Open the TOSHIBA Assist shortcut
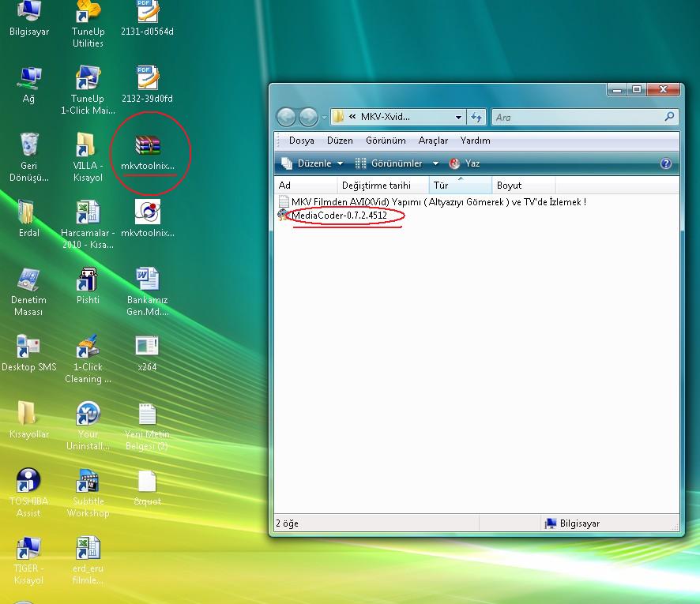 point(29,482)
